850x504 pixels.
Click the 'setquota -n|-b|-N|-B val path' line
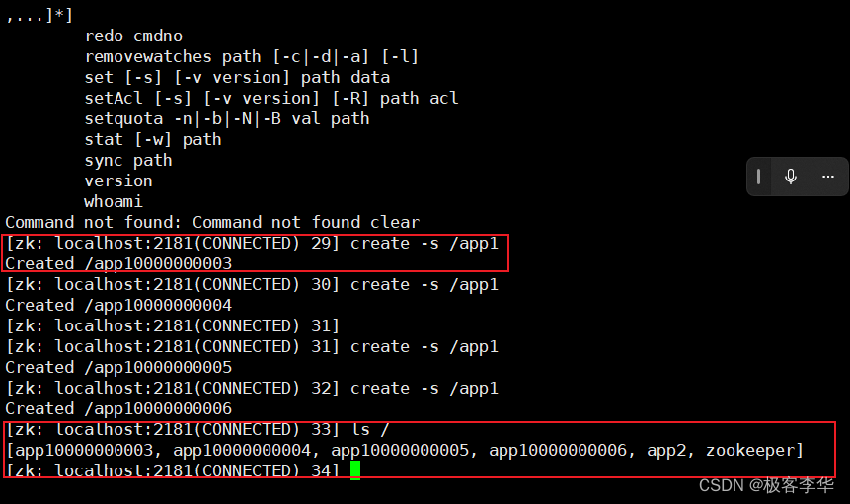pos(227,118)
